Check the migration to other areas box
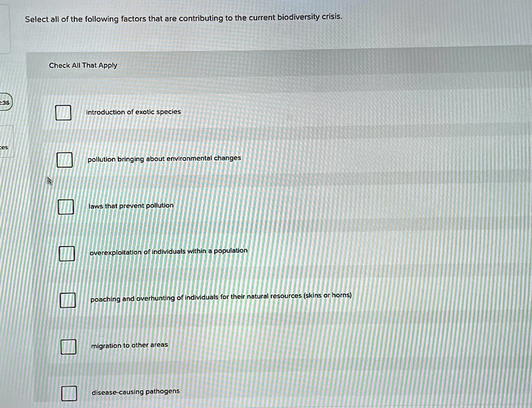 pyautogui.click(x=69, y=346)
